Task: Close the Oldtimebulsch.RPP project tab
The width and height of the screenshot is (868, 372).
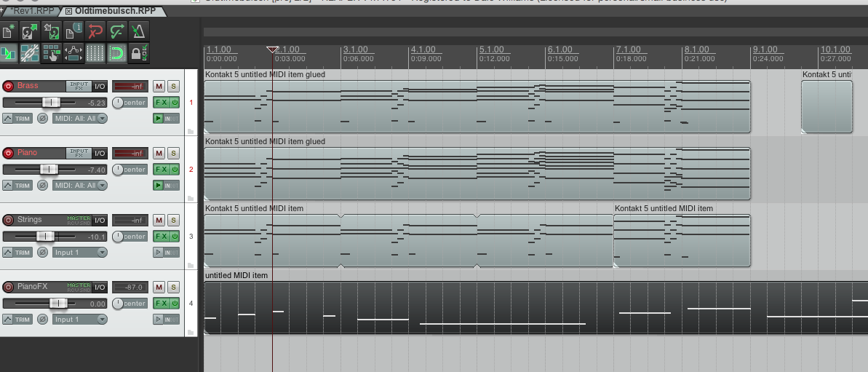Action: coord(69,11)
